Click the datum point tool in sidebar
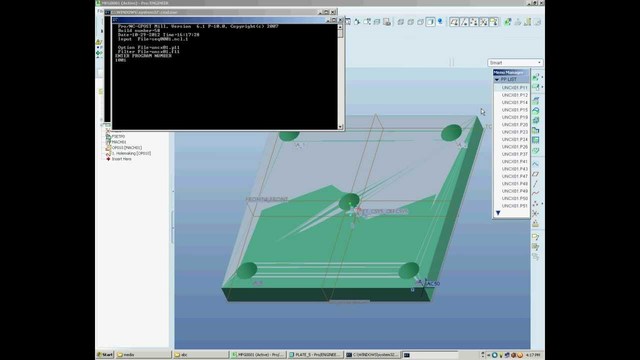The image size is (640, 360). pos(536,203)
